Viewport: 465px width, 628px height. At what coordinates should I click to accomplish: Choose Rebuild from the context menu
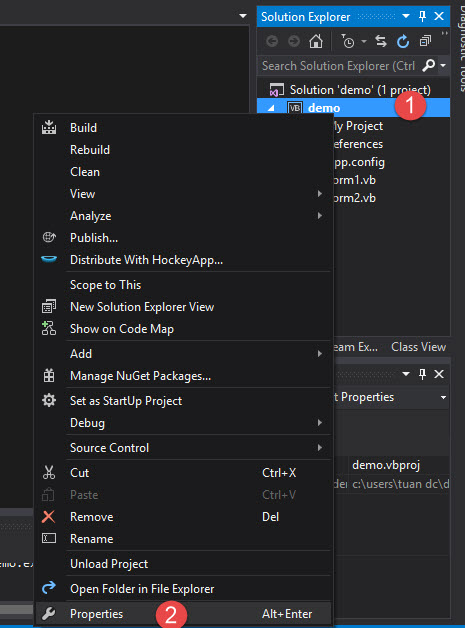click(x=185, y=149)
